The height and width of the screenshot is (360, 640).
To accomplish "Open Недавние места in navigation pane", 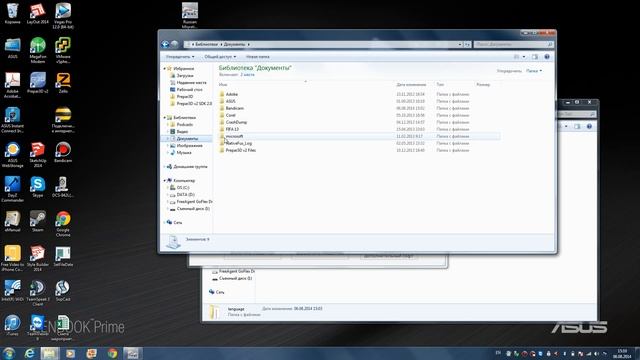I will [191, 82].
